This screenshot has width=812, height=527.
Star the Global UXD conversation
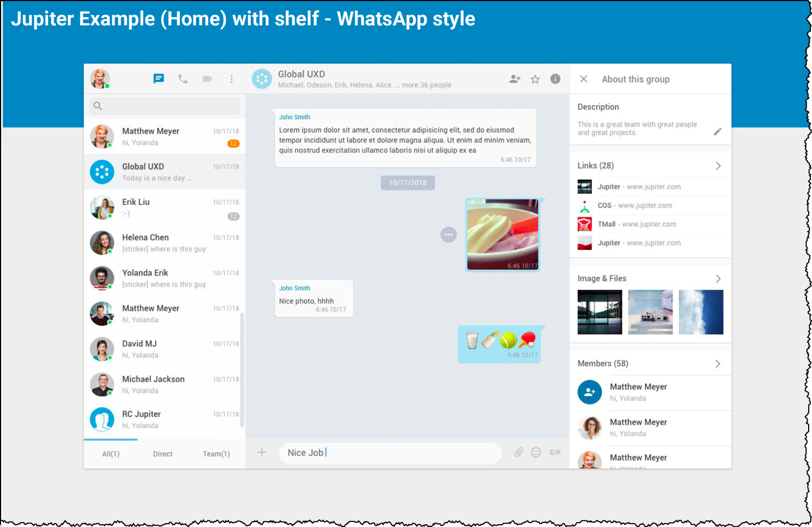[x=535, y=79]
